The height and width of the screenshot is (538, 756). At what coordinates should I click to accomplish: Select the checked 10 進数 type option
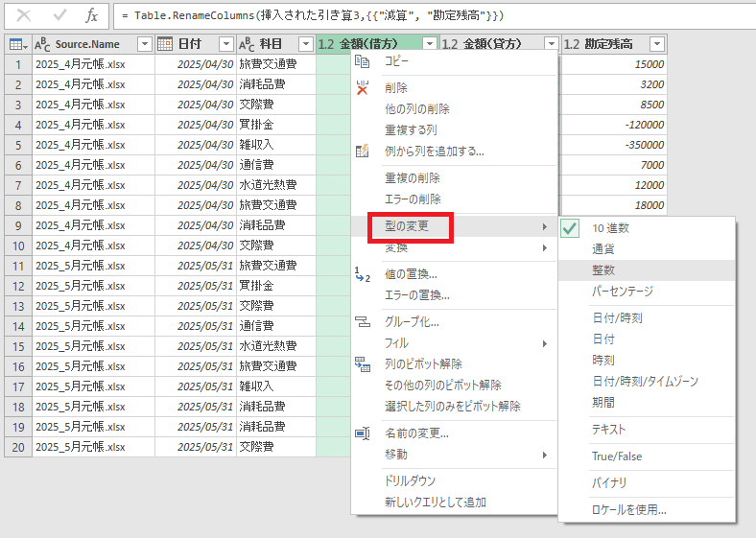610,227
